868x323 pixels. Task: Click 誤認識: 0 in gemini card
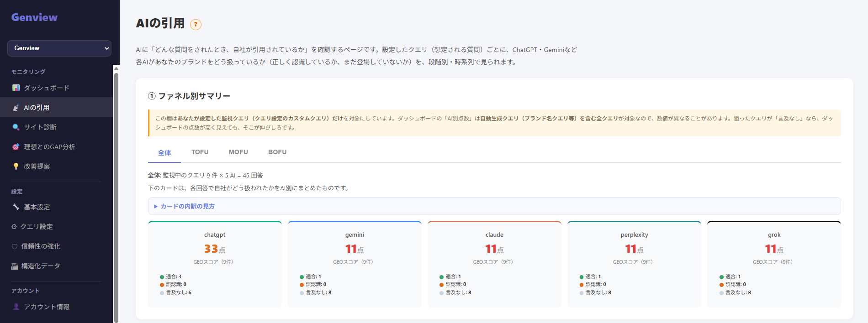(x=313, y=284)
